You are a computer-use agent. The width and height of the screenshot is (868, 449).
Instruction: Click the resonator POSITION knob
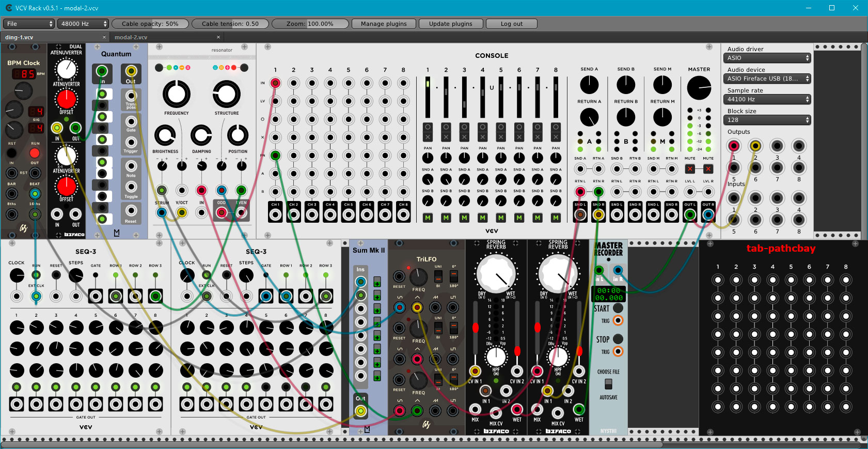point(238,135)
